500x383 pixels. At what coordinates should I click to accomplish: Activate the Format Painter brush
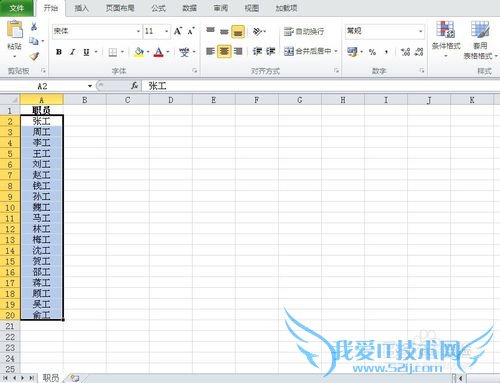[34, 56]
